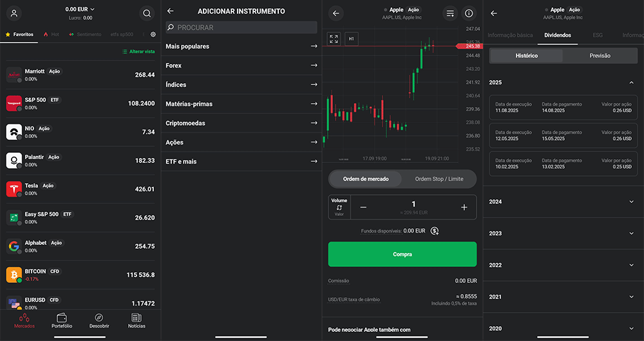Open the Ações instrument category
Image resolution: width=644 pixels, height=341 pixels.
[x=241, y=142]
